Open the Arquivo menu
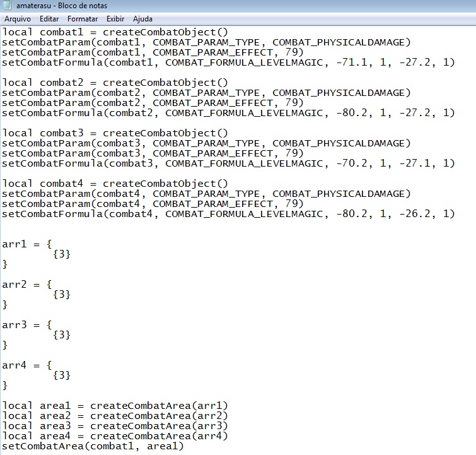This screenshot has height=455, width=476. [17, 19]
